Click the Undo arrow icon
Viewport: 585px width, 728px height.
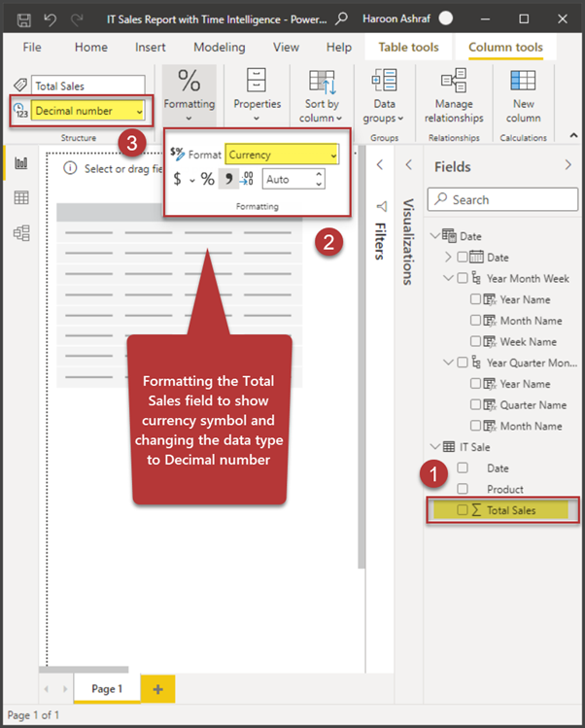(51, 19)
